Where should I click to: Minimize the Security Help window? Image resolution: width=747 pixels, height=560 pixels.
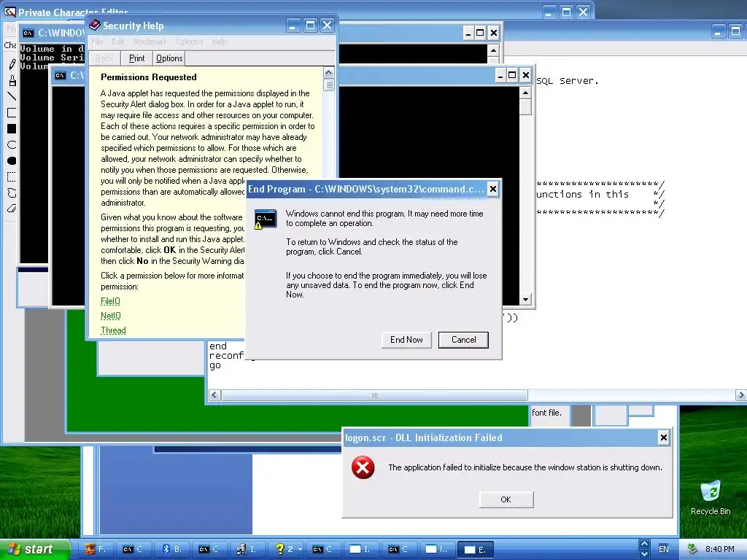(x=293, y=26)
